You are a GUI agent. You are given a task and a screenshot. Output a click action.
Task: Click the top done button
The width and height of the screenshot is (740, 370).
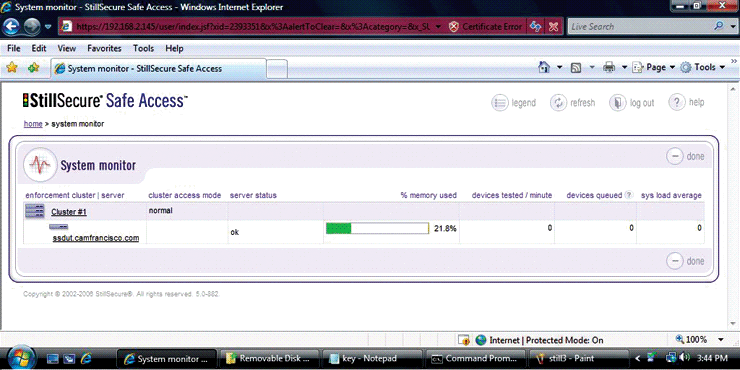click(x=685, y=156)
